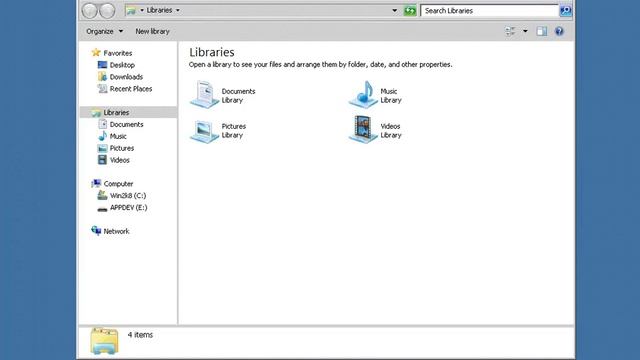Click the sidebar Documents page icon
The height and width of the screenshot is (360, 640).
103,124
